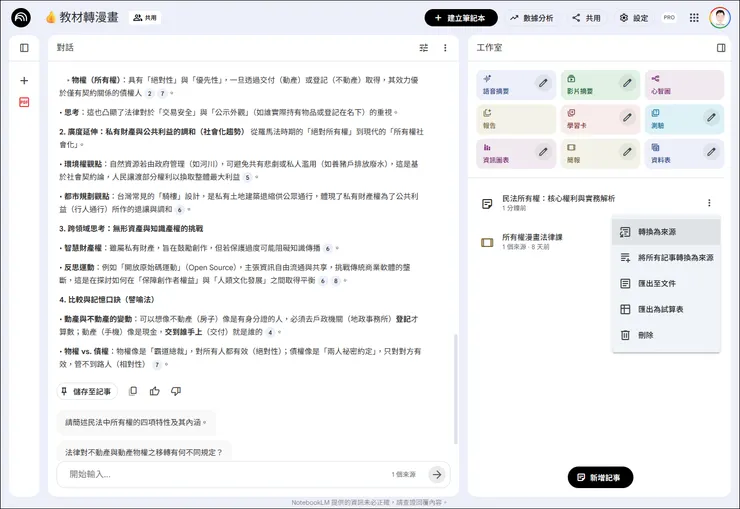
Task: Click the NotebookLM logo icon
Action: click(x=21, y=18)
